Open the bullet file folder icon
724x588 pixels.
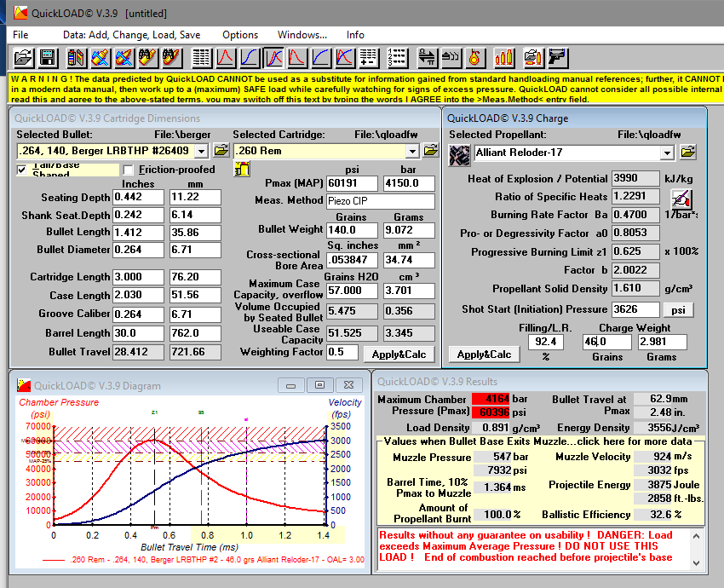(x=221, y=150)
